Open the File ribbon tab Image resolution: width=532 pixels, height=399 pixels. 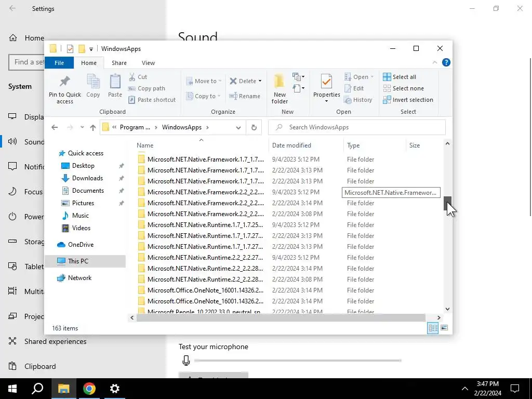click(59, 63)
